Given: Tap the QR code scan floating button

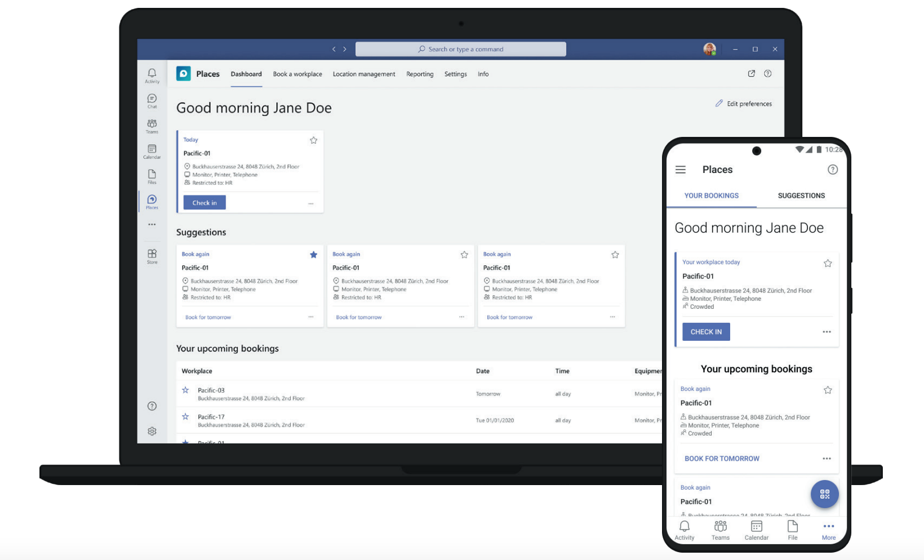Looking at the screenshot, I should click(825, 494).
